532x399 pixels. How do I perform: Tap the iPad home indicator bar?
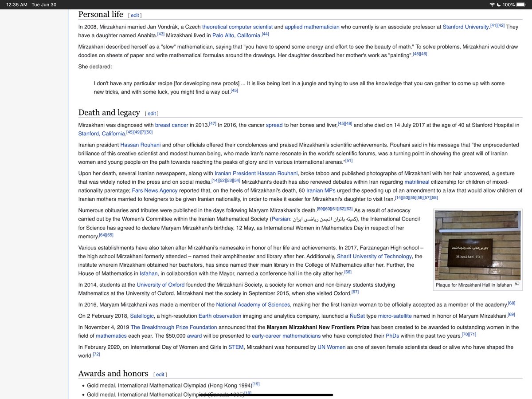pos(266,395)
